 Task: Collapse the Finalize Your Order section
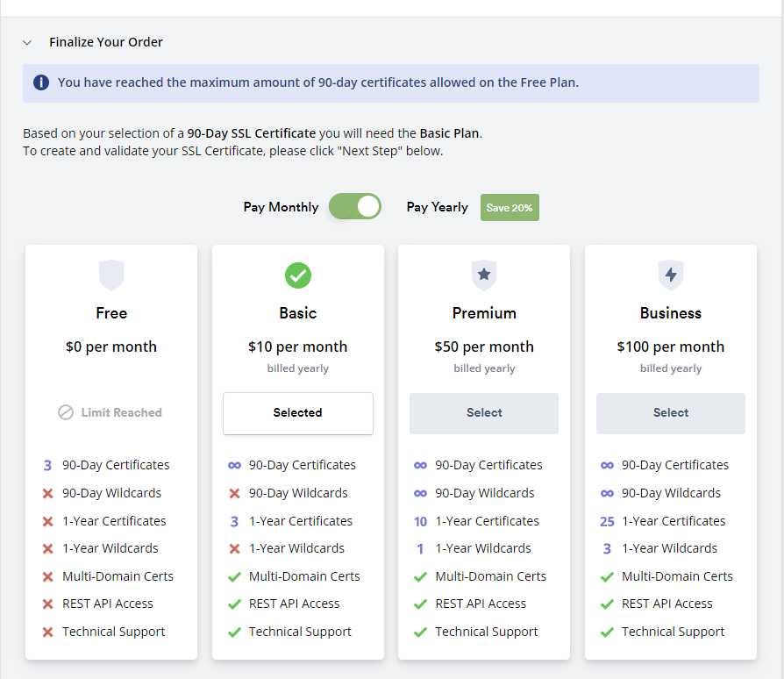pos(27,42)
